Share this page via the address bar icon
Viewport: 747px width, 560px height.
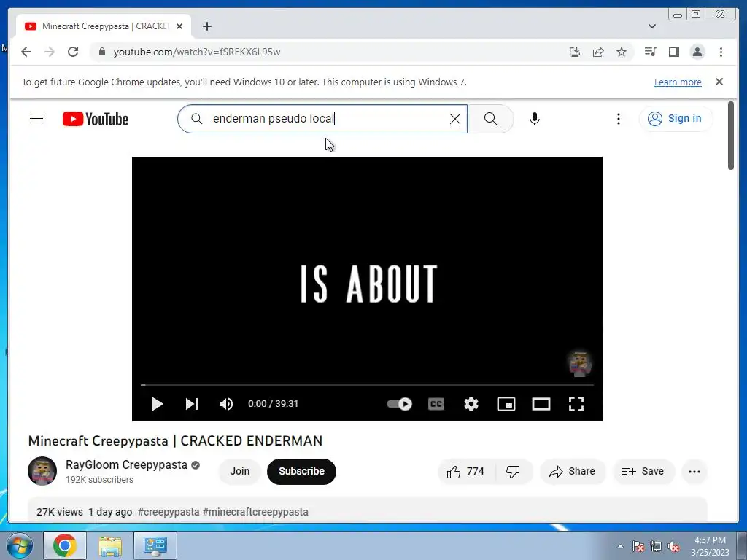[x=598, y=52]
